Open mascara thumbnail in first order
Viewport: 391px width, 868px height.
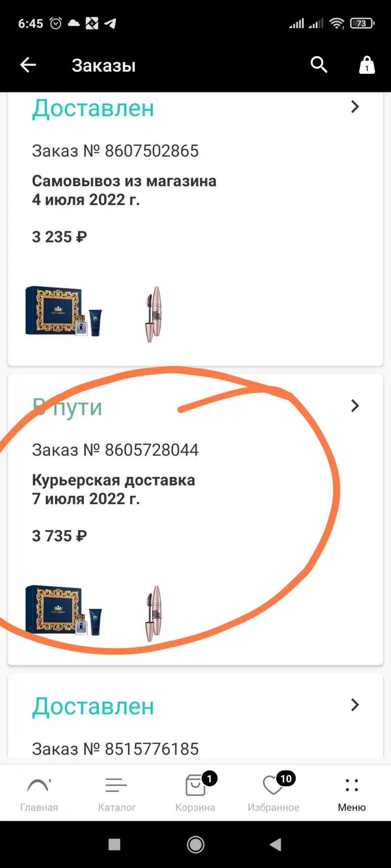pos(153,314)
